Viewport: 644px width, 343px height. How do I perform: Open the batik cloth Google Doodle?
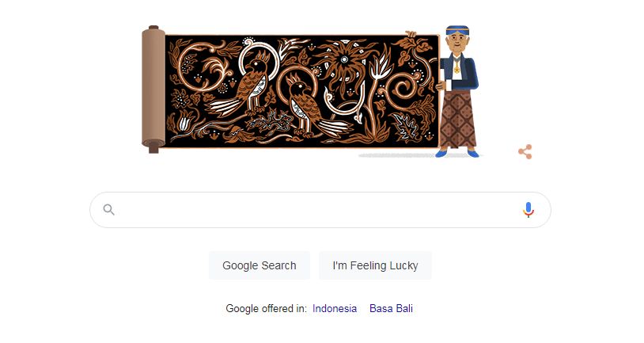(302, 91)
